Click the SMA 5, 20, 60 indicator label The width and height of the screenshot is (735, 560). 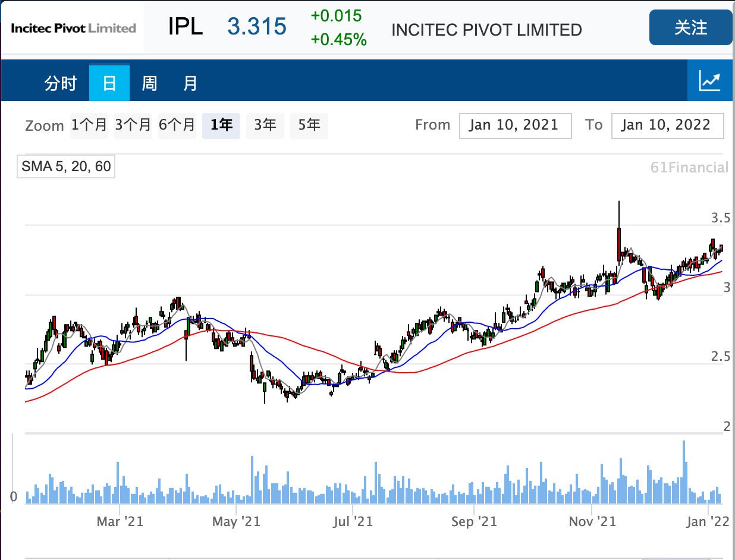click(x=66, y=166)
